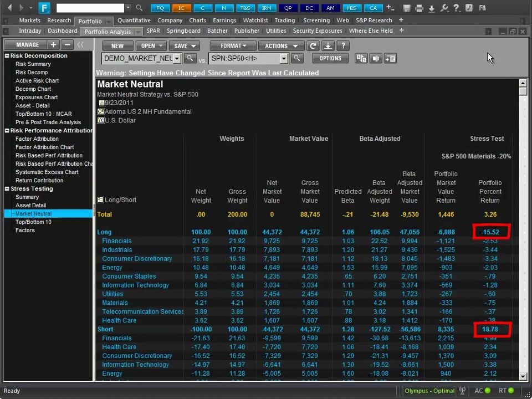The image size is (532, 399).
Task: Open the DEMO_MARKET_NEU portfolio dropdown arrow
Action: tap(177, 59)
